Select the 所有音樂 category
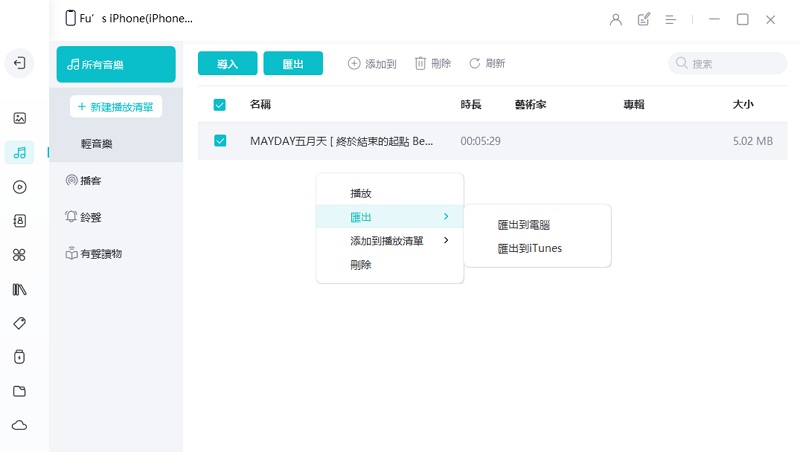800x452 pixels. point(116,64)
